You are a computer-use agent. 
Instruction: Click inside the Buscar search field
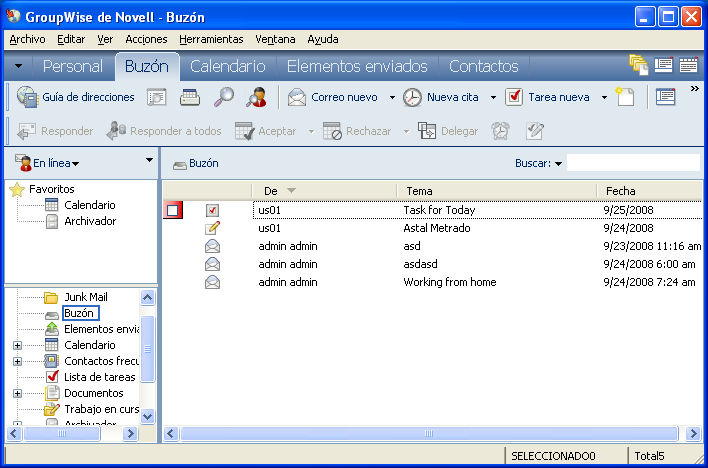632,162
